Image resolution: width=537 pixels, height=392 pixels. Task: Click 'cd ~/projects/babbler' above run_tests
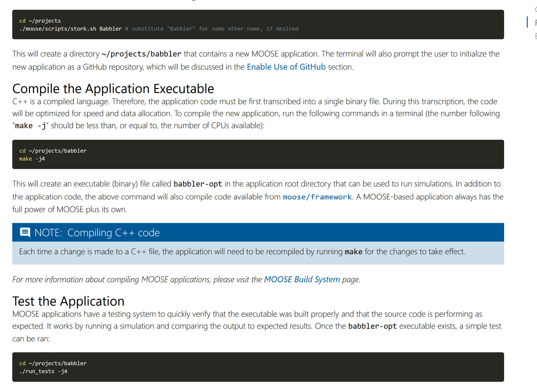pyautogui.click(x=53, y=363)
